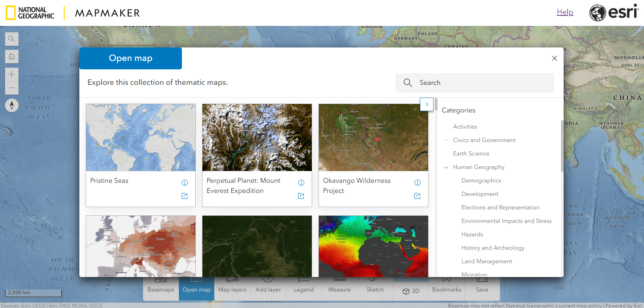
Task: Open the Help page
Action: tap(565, 12)
